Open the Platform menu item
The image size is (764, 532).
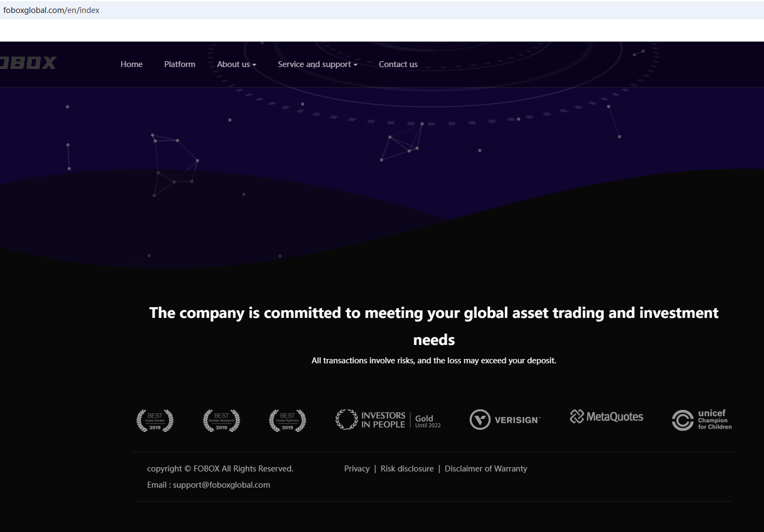[180, 64]
